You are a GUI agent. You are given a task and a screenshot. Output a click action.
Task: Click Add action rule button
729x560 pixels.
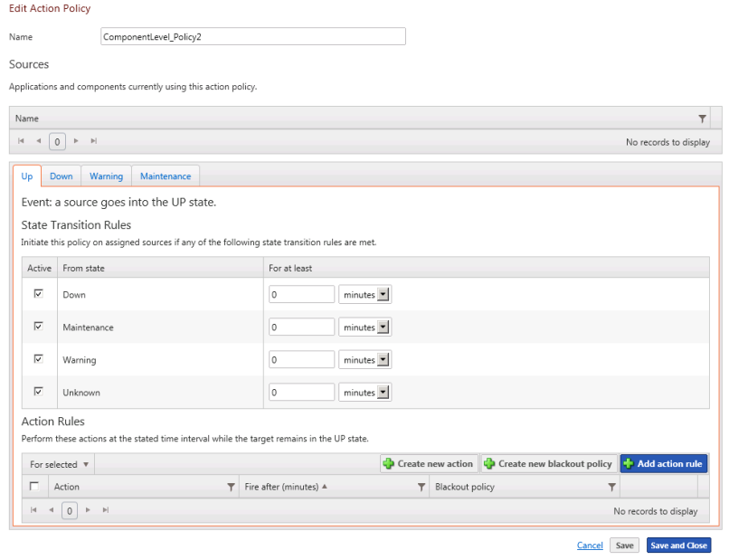coord(664,464)
